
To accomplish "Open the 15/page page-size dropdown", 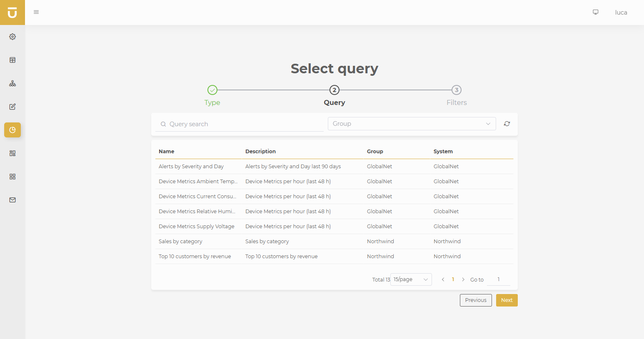I will click(x=411, y=279).
